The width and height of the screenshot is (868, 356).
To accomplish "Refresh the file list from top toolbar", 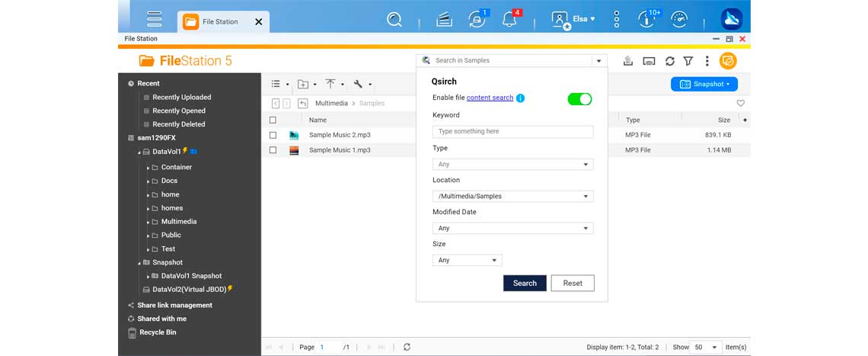I will [670, 61].
